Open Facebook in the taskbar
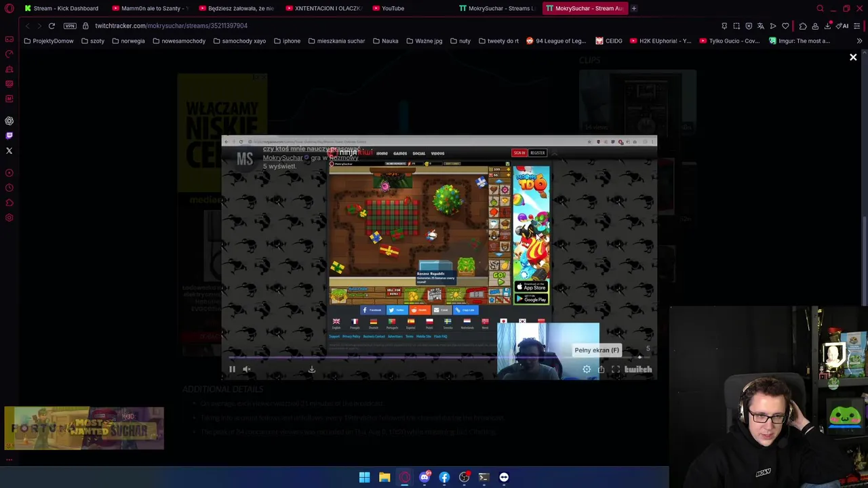Image resolution: width=868 pixels, height=488 pixels. tap(444, 477)
